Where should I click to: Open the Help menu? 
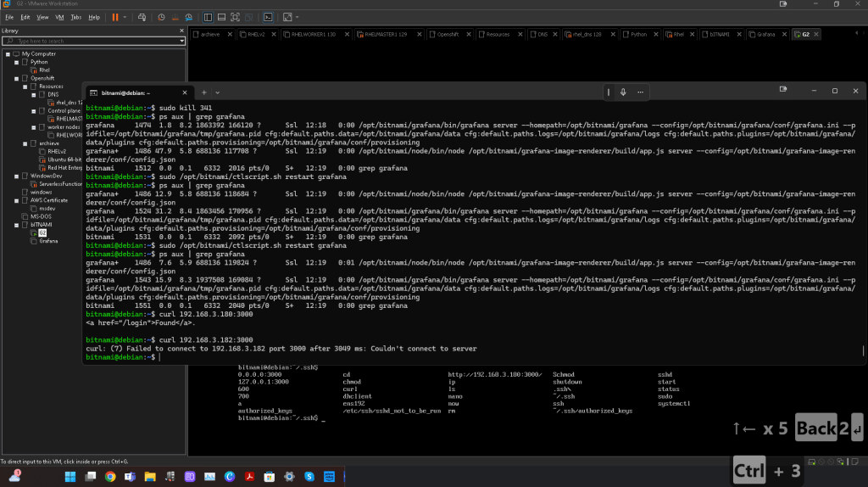coord(94,17)
